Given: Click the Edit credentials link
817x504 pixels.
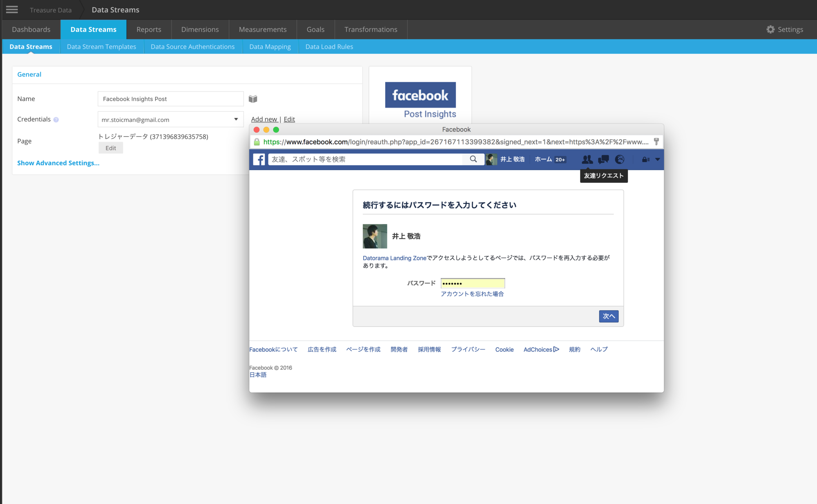Looking at the screenshot, I should point(289,119).
